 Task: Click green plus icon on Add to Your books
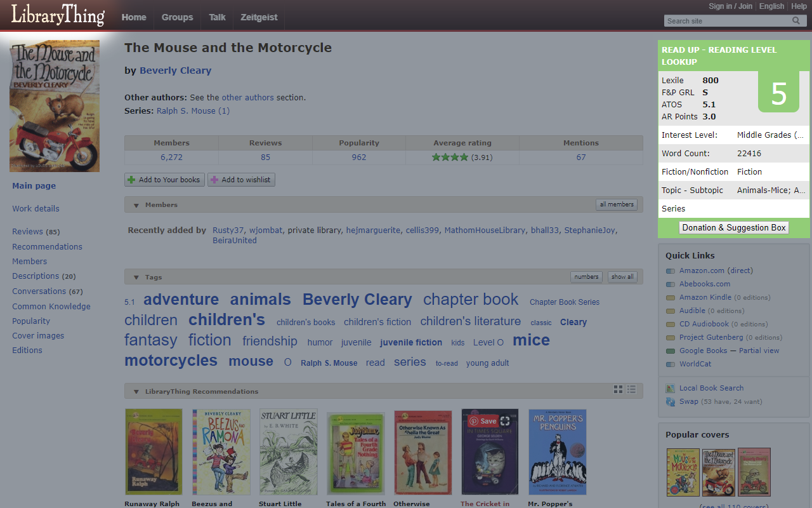pyautogui.click(x=131, y=180)
